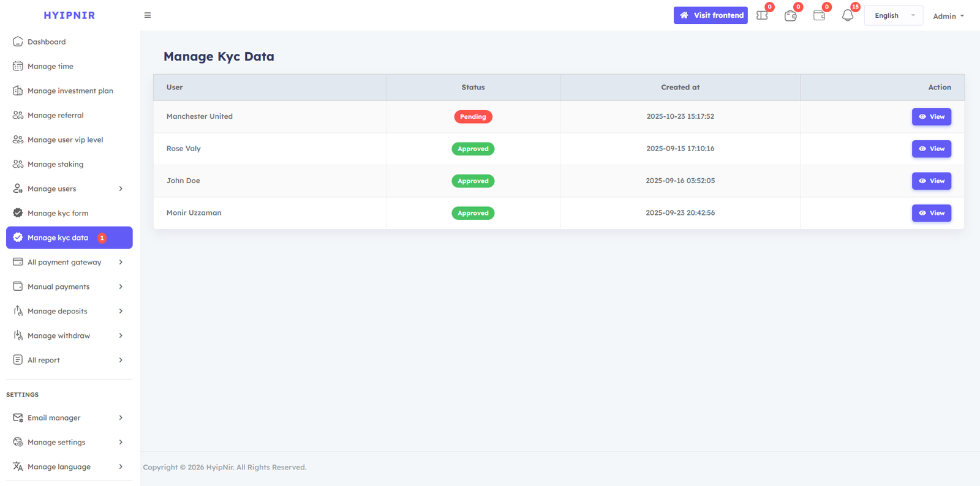This screenshot has width=980, height=486.
Task: Click the Manage withdraw icon
Action: click(18, 335)
